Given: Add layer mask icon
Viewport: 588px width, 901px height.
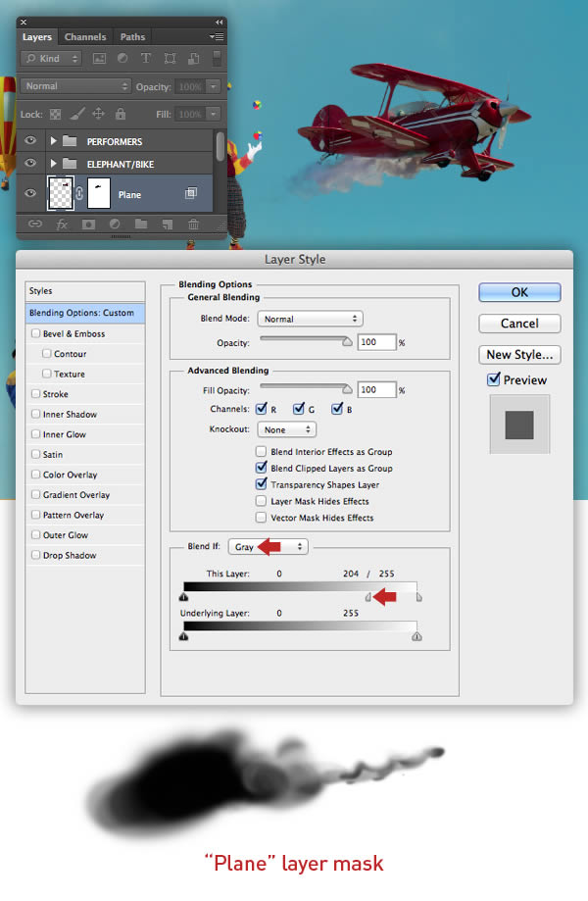Looking at the screenshot, I should click(x=88, y=225).
